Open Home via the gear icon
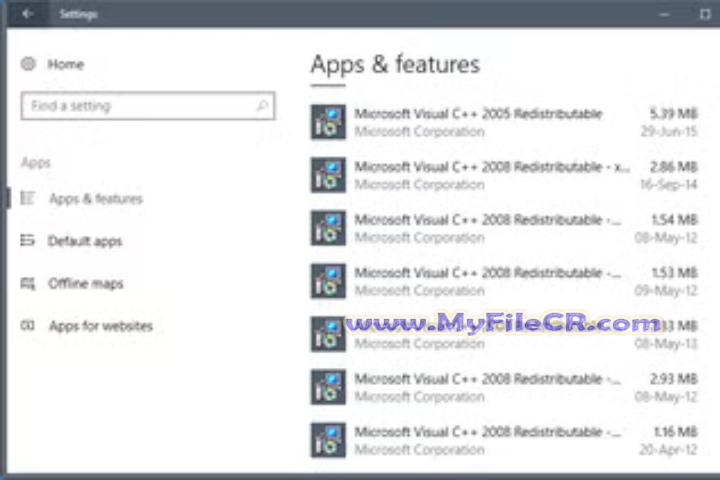The width and height of the screenshot is (720, 480). click(28, 64)
